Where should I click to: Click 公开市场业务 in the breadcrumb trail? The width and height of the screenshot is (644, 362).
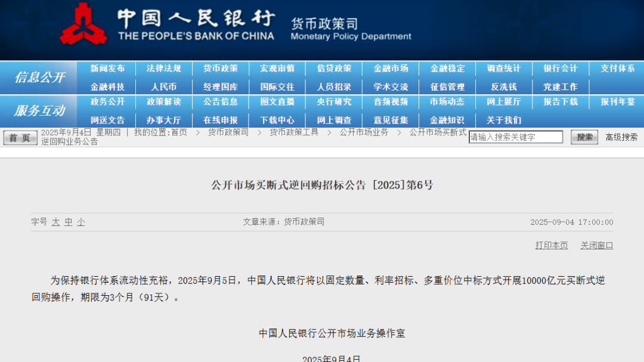(x=364, y=132)
